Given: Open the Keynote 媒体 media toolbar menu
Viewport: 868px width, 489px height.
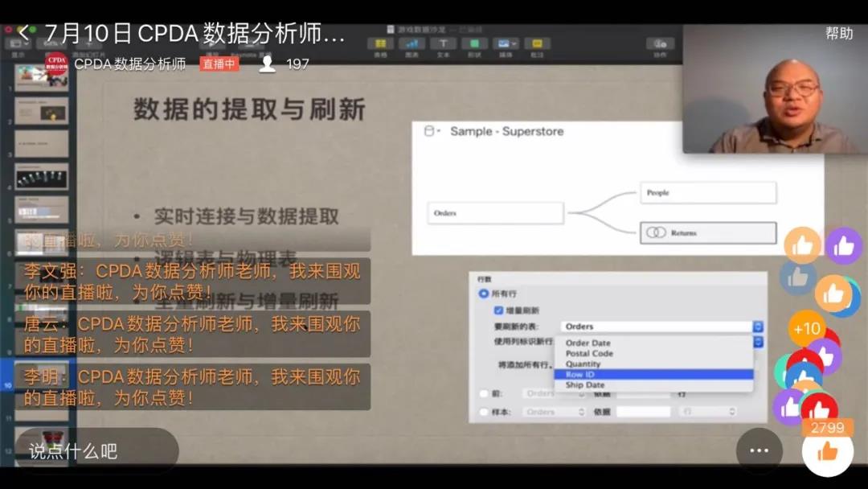Looking at the screenshot, I should tap(506, 43).
